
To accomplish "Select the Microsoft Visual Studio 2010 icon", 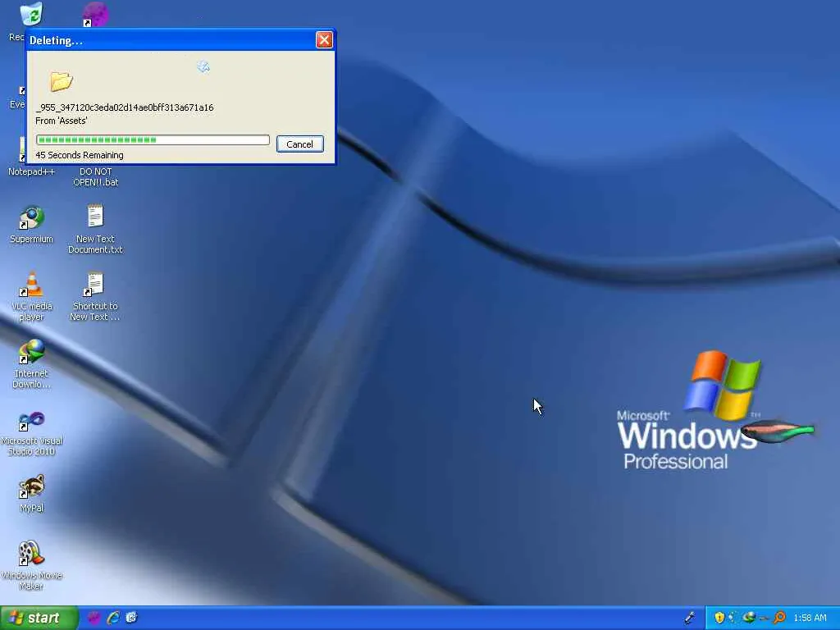I will (32, 434).
